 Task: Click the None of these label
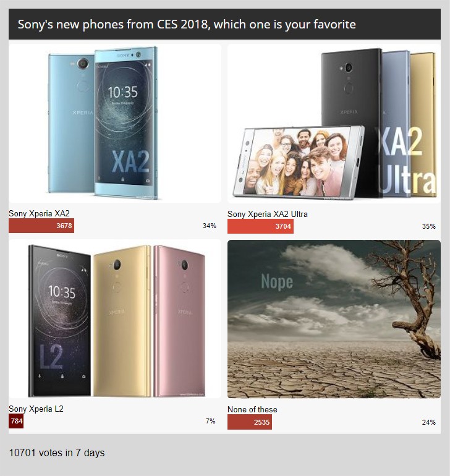click(x=252, y=409)
